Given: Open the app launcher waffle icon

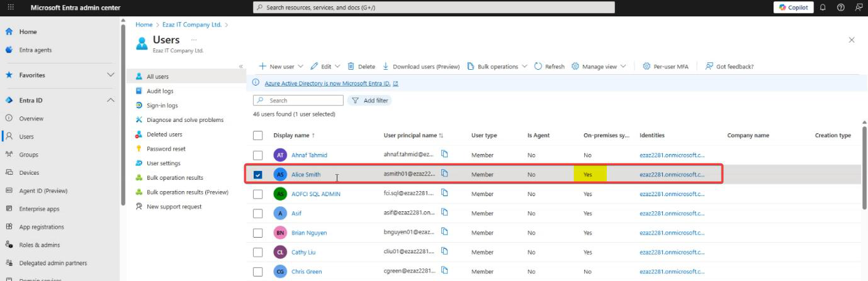Looking at the screenshot, I should pos(10,8).
